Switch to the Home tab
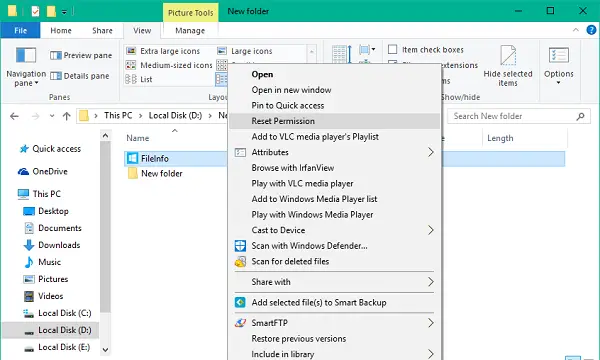 [61, 30]
